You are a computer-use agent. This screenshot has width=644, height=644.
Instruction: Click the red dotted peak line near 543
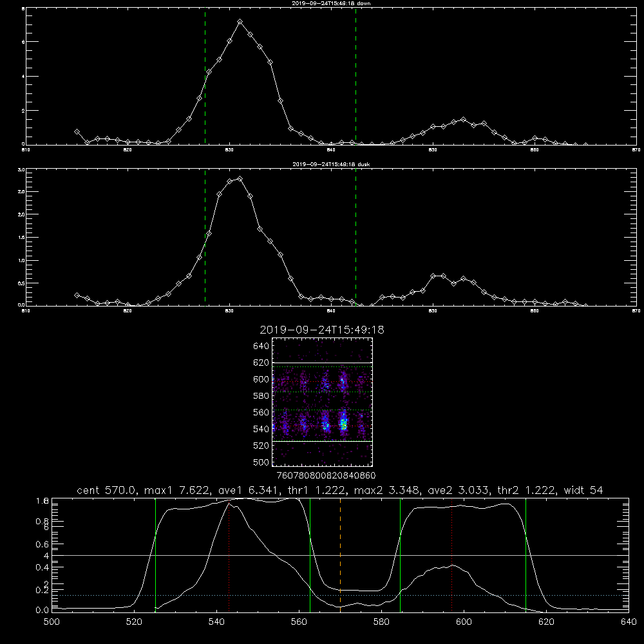pyautogui.click(x=229, y=556)
